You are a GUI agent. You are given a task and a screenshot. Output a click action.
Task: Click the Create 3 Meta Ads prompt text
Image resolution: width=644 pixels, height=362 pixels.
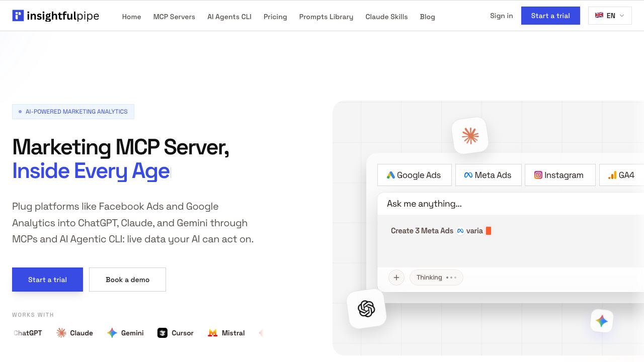[x=422, y=231]
